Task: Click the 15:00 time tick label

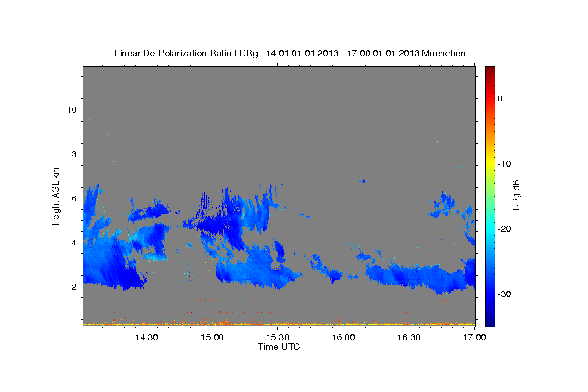Action: click(x=212, y=337)
